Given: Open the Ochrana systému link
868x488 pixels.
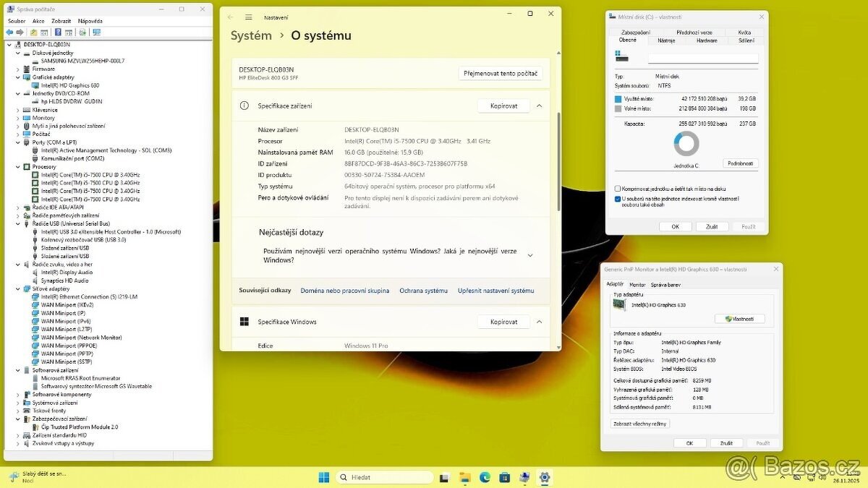Looking at the screenshot, I should pyautogui.click(x=424, y=290).
